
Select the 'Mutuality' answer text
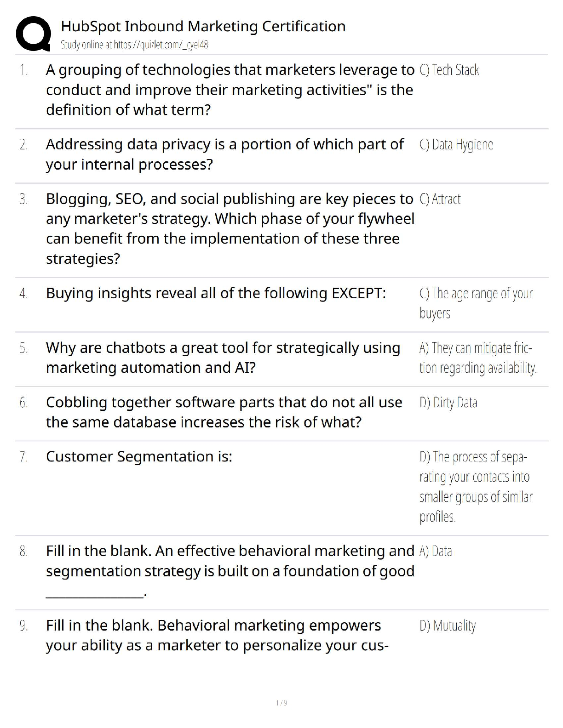click(x=447, y=626)
